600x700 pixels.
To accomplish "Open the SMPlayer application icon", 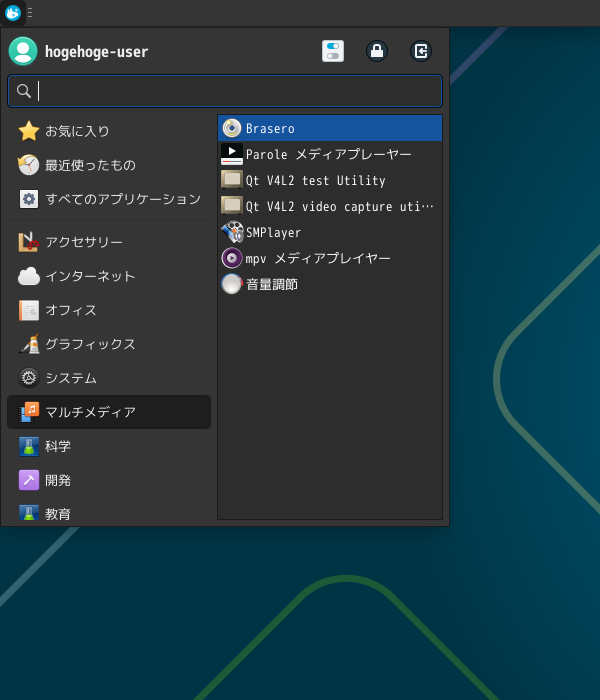I will tap(232, 232).
